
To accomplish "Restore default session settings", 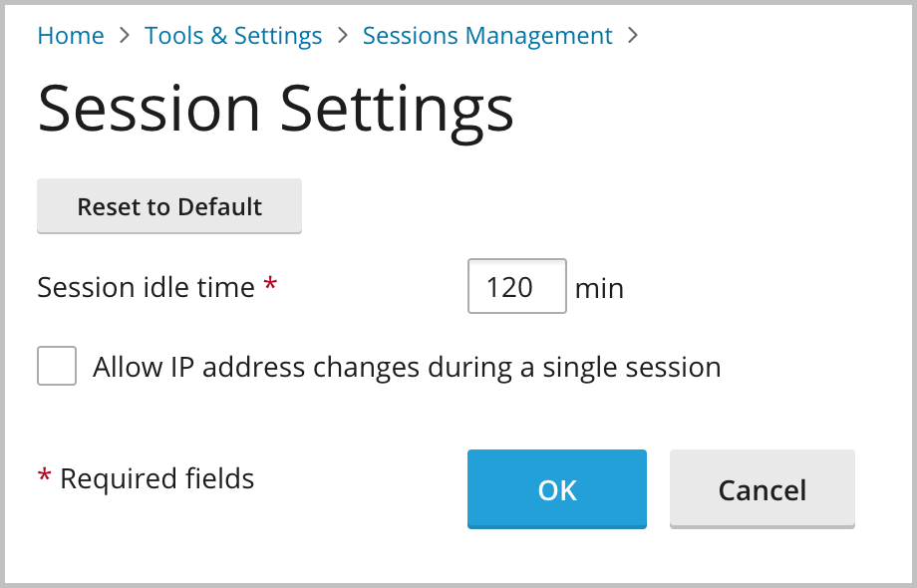I will click(168, 206).
